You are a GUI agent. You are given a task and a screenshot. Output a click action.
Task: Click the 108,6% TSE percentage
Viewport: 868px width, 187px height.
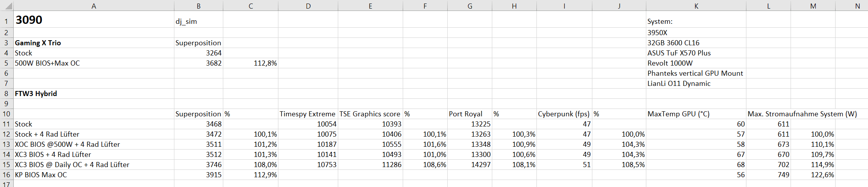425,165
